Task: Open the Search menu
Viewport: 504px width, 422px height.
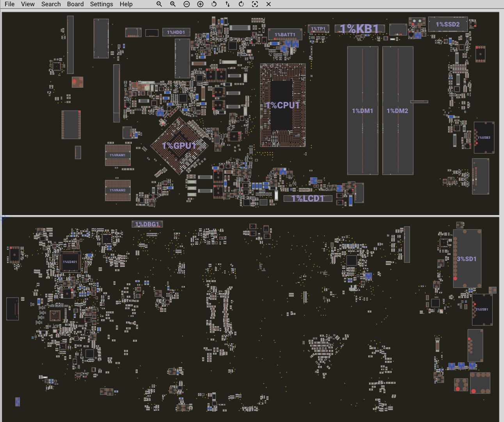Action: [x=51, y=4]
